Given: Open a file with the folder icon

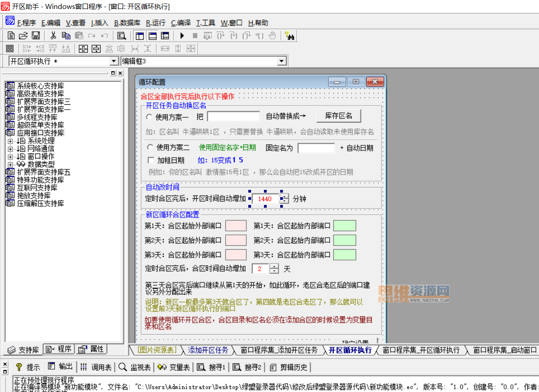Looking at the screenshot, I should (x=23, y=36).
